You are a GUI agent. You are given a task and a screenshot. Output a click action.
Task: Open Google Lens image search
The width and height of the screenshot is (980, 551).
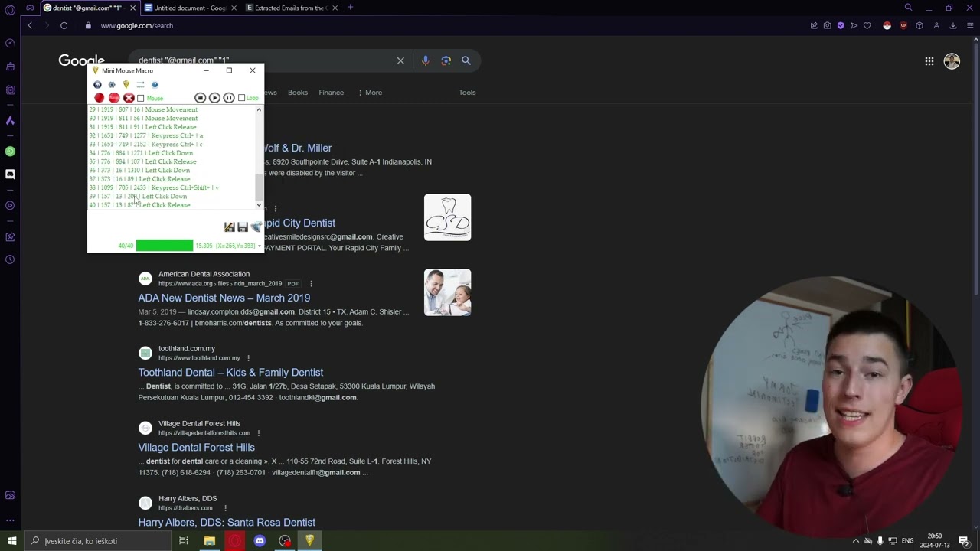pyautogui.click(x=446, y=60)
